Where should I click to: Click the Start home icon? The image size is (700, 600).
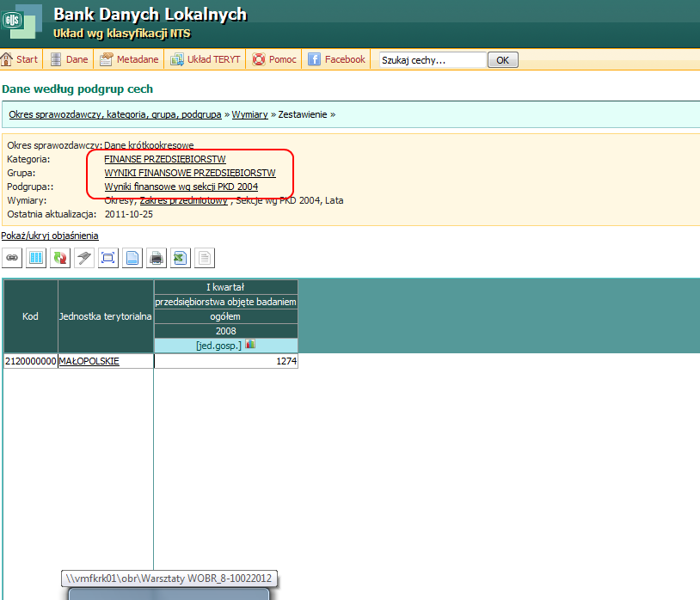tap(7, 59)
